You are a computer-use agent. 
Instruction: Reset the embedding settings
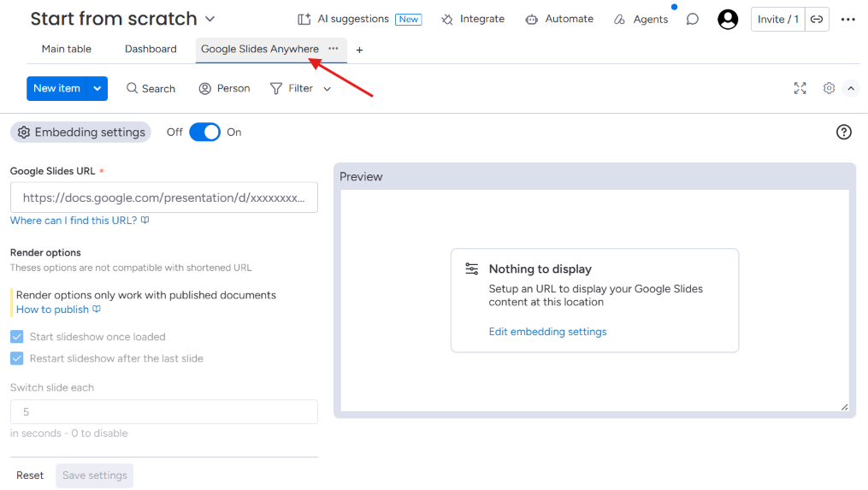[30, 475]
